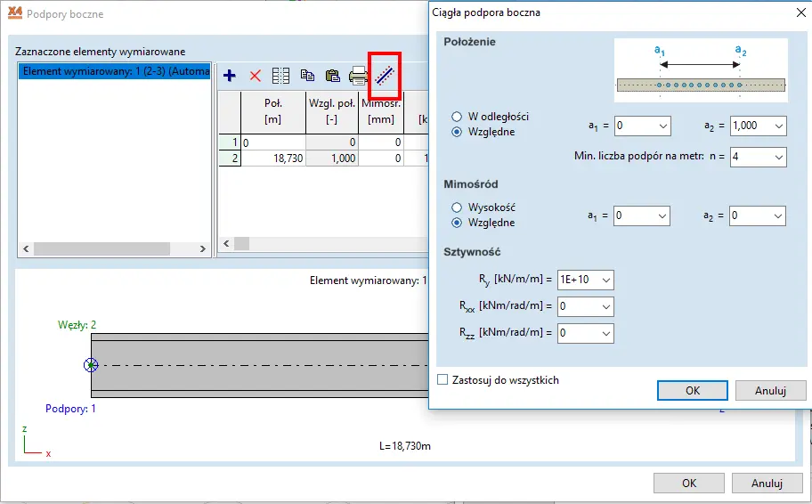Click the red X delete row icon

pyautogui.click(x=255, y=76)
